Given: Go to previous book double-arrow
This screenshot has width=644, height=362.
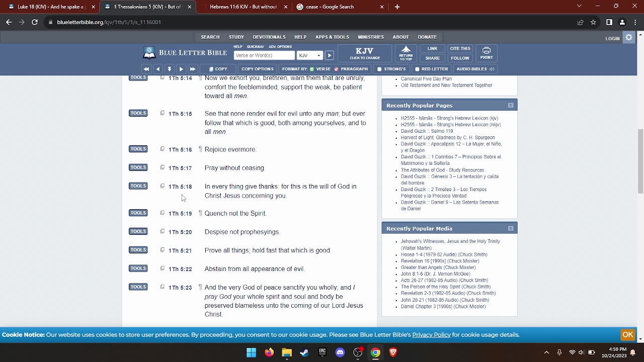Looking at the screenshot, I should point(146,69).
